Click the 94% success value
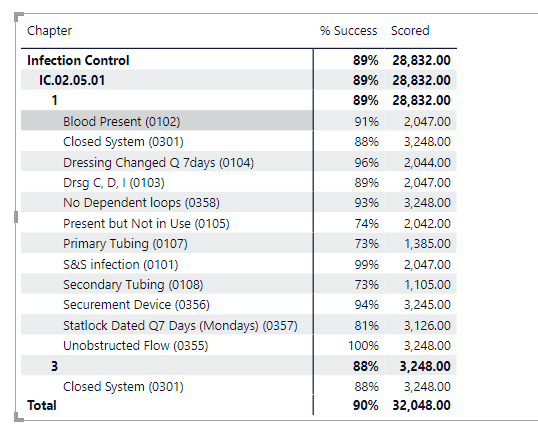Image resolution: width=538 pixels, height=439 pixels. 366,305
